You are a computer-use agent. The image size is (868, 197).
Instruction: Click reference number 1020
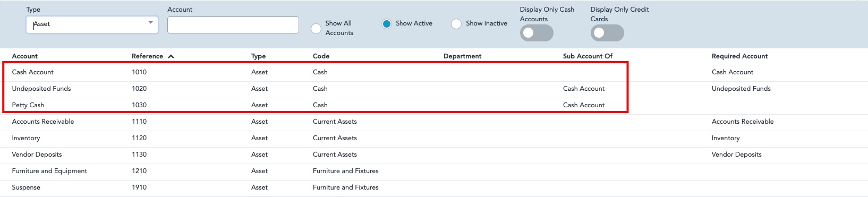139,89
